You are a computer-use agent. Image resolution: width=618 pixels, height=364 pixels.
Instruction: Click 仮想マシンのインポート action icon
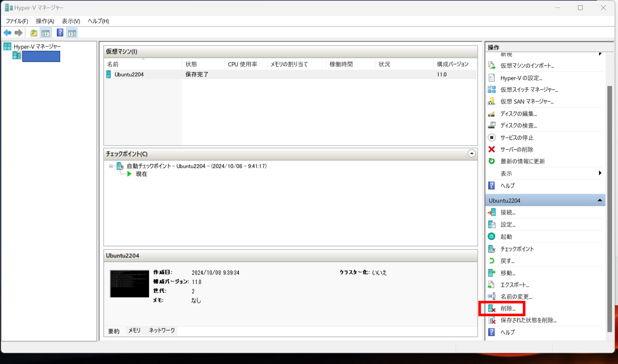[x=492, y=65]
